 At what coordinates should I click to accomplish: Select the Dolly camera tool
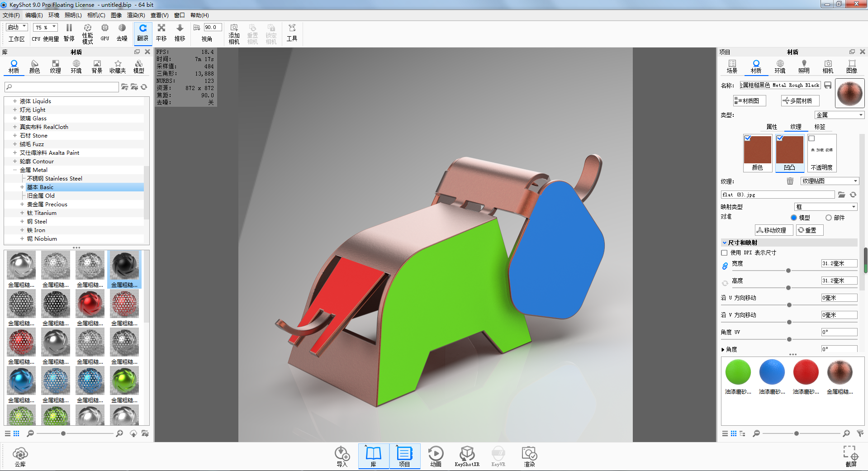180,33
